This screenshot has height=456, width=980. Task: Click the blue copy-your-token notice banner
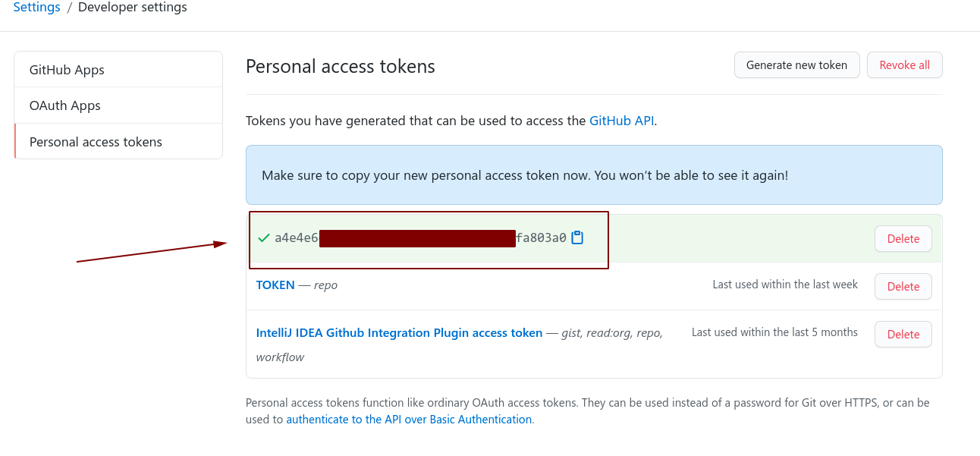(594, 175)
